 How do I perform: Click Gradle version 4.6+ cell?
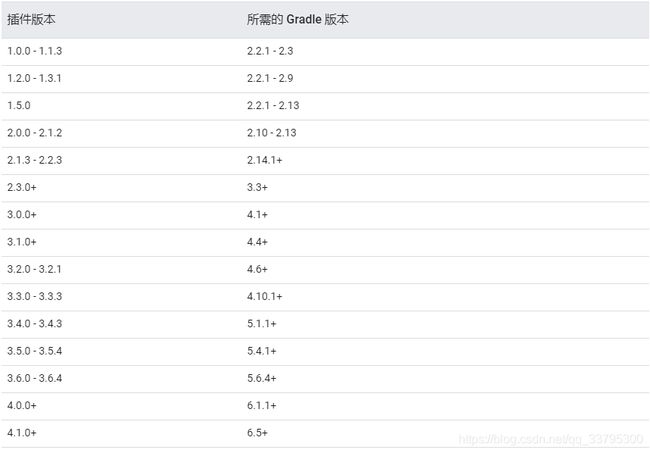(x=257, y=269)
